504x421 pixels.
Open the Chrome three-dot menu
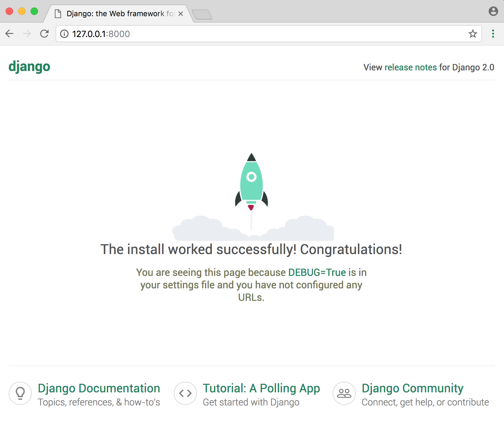pyautogui.click(x=493, y=34)
